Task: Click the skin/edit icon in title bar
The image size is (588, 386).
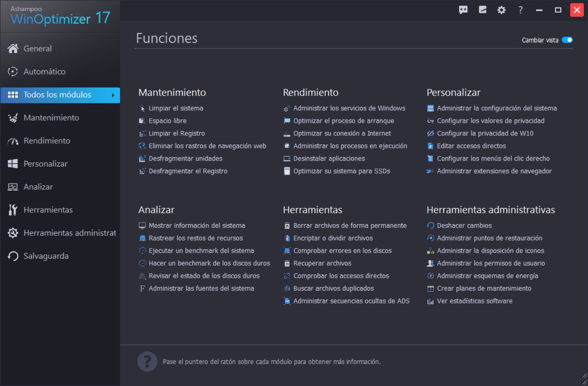Action: 482,10
